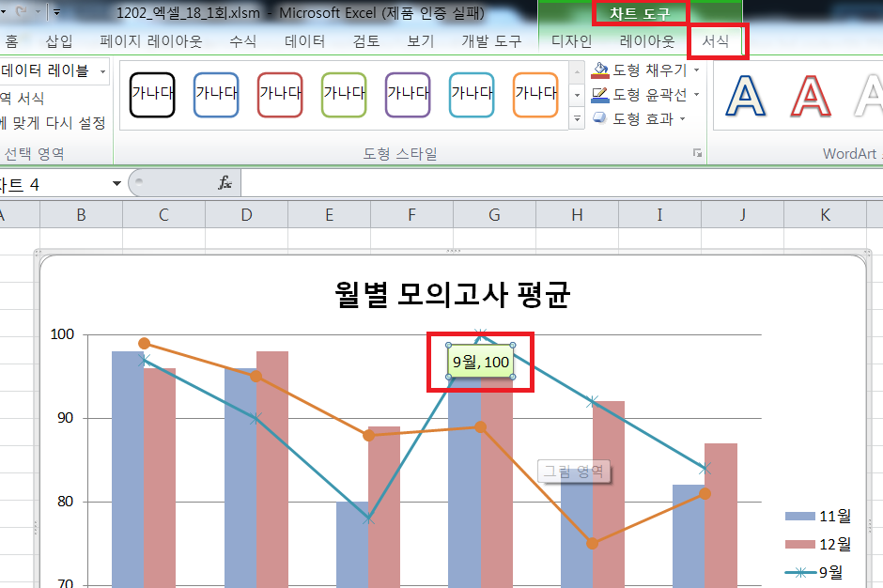The image size is (883, 588).
Task: Apply the orange outline shape style
Action: [x=535, y=94]
